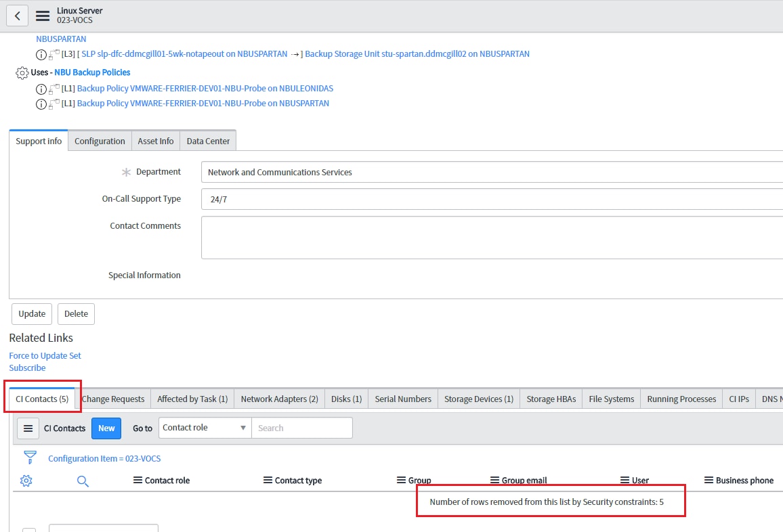Open NBU Backup Policies link
This screenshot has width=783, height=532.
[92, 72]
